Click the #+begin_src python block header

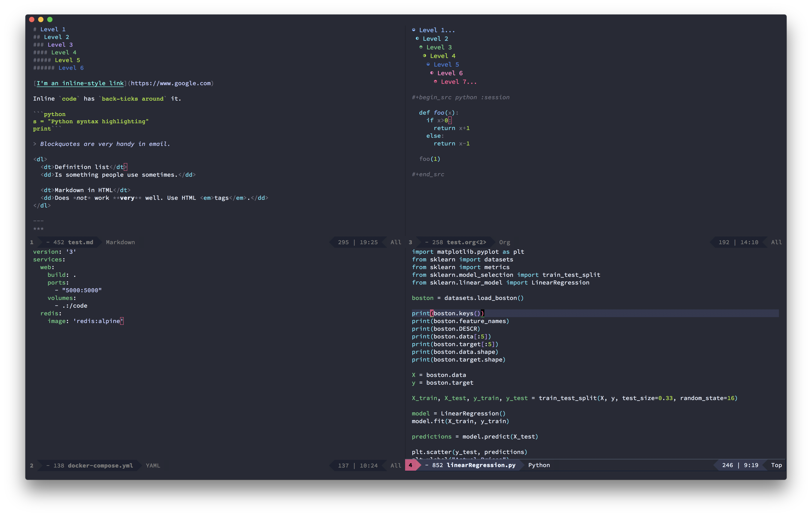coord(460,97)
